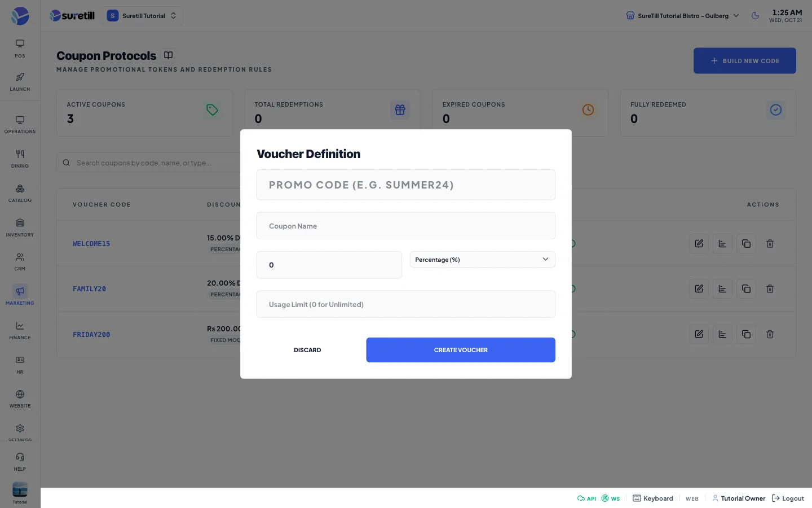812x508 pixels.
Task: Delete the WELCOME15 coupon
Action: tap(770, 244)
